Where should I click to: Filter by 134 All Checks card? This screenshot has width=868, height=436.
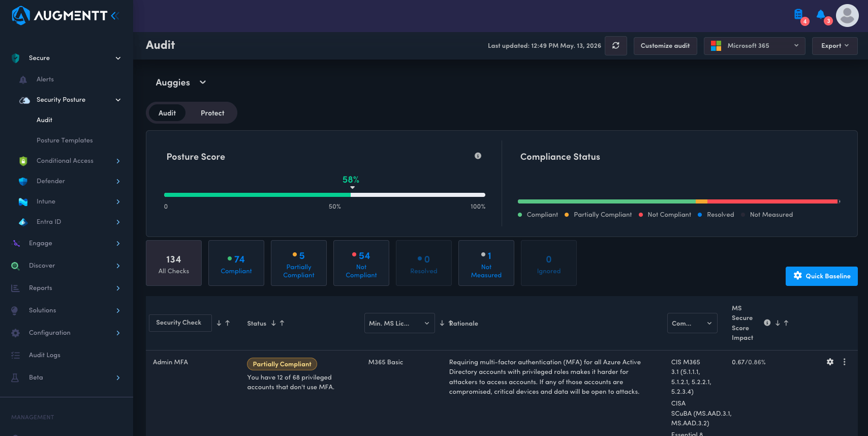pyautogui.click(x=174, y=263)
